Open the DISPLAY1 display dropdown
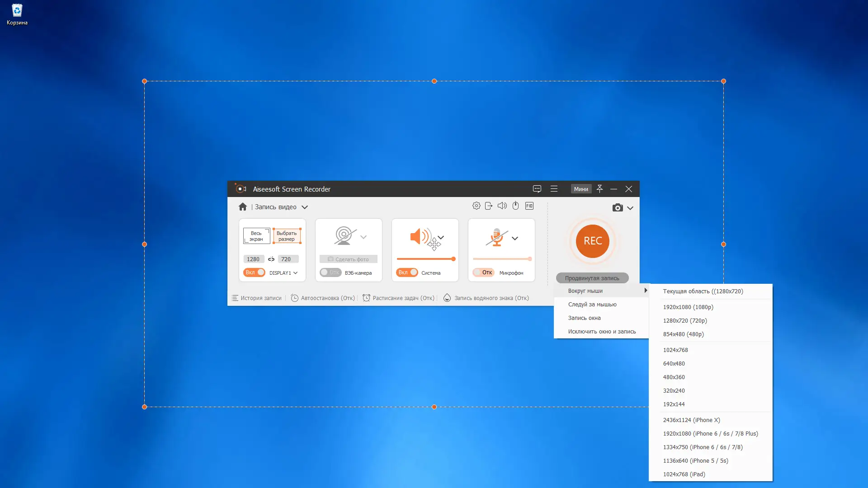This screenshot has width=868, height=488. pos(295,273)
